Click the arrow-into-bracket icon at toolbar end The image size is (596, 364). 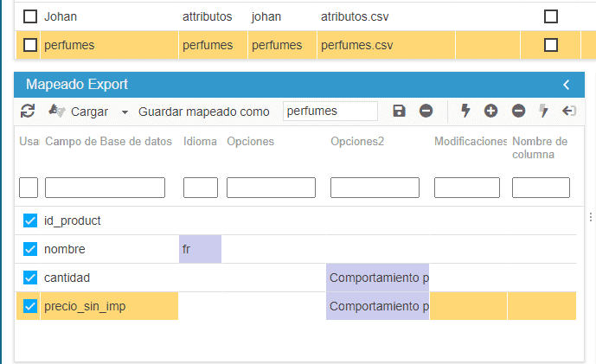(x=568, y=111)
